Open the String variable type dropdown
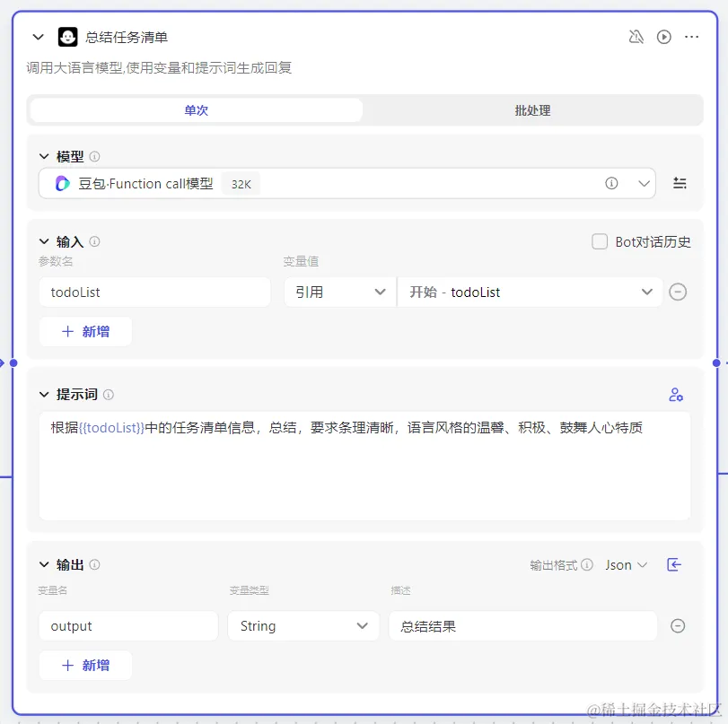Image resolution: width=728 pixels, height=724 pixels. (303, 626)
